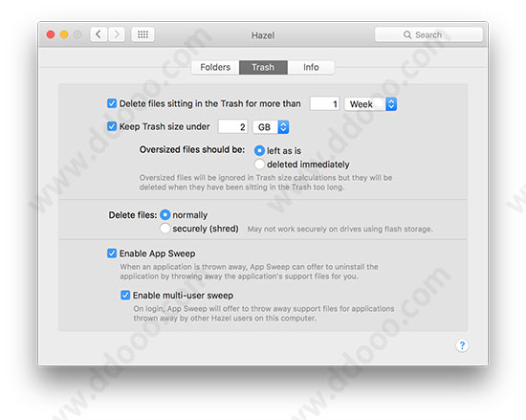Choose 'securely (shred)' delete option
The width and height of the screenshot is (526, 420).
(165, 229)
